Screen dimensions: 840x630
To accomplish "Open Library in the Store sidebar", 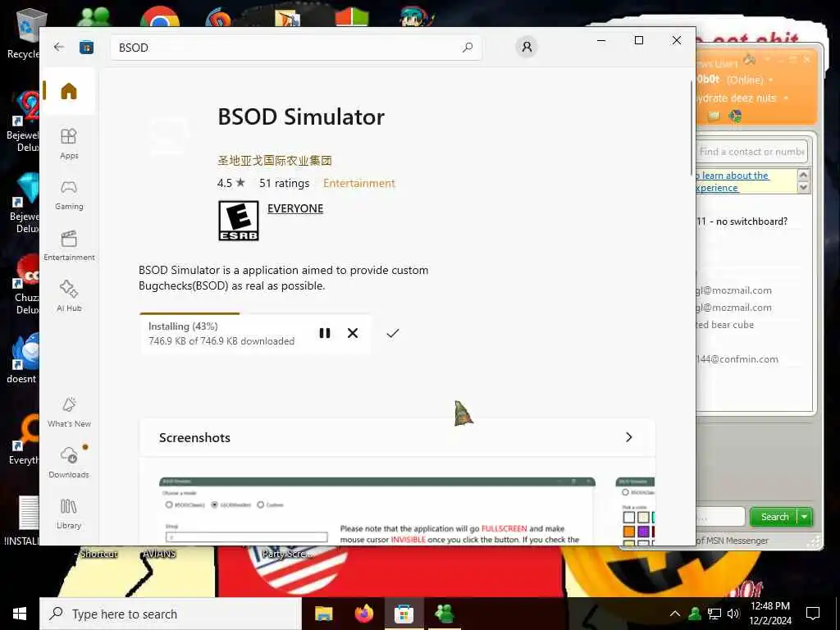I will pos(69,514).
